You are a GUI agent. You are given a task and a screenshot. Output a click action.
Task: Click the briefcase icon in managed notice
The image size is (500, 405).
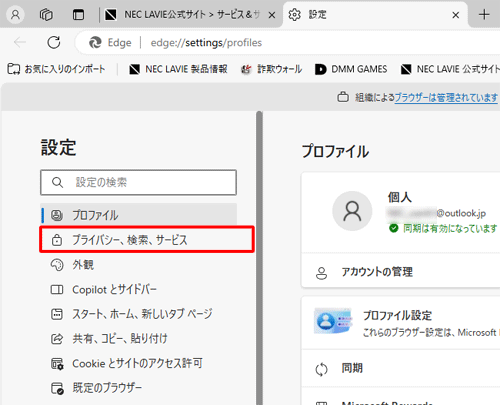[x=343, y=97]
